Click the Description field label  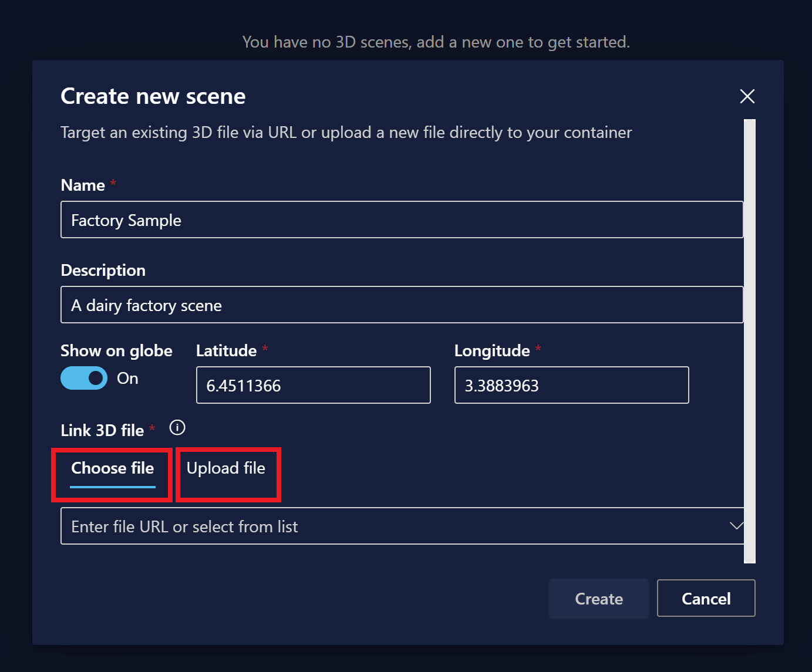click(103, 271)
